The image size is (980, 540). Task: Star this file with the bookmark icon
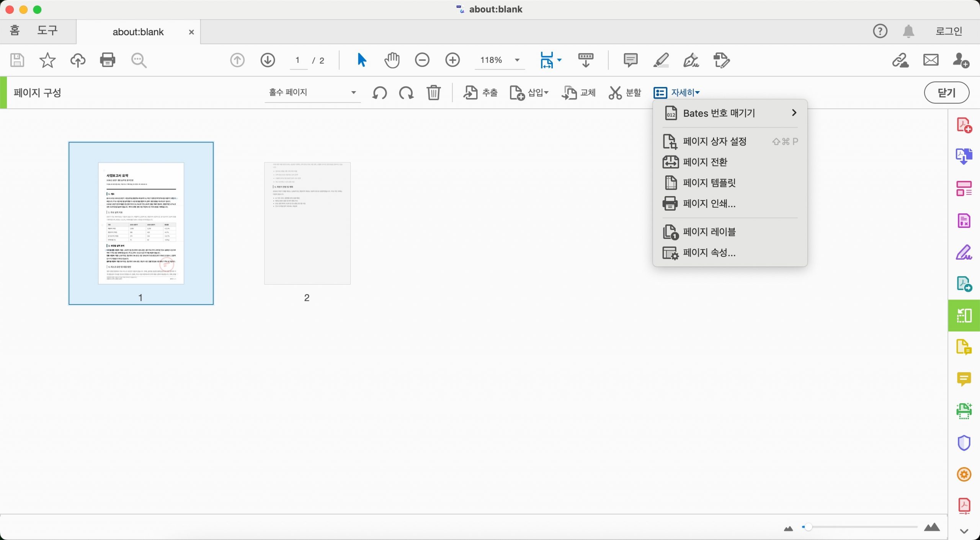click(47, 60)
